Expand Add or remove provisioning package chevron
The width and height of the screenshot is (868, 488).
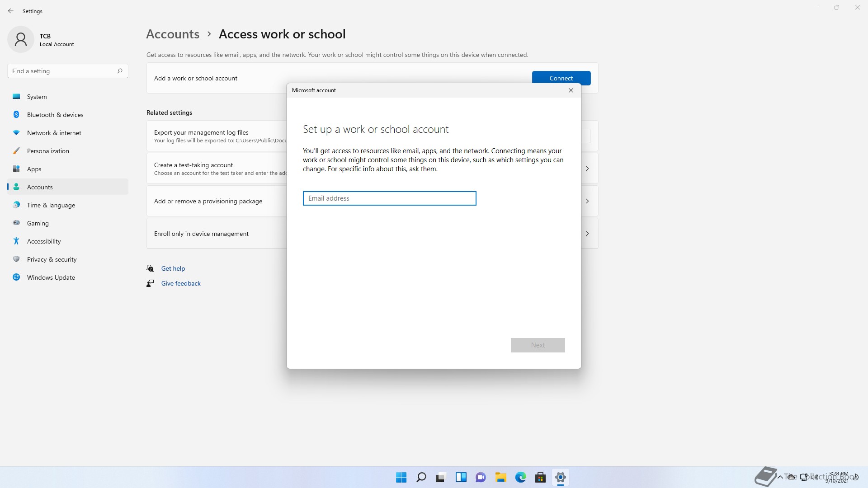587,201
